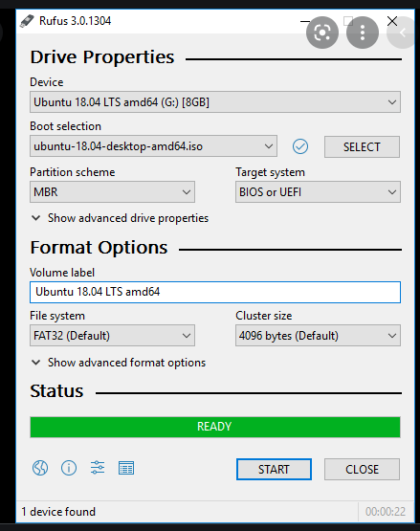Click the overlay back arrow button
The width and height of the screenshot is (420, 531).
(x=403, y=33)
